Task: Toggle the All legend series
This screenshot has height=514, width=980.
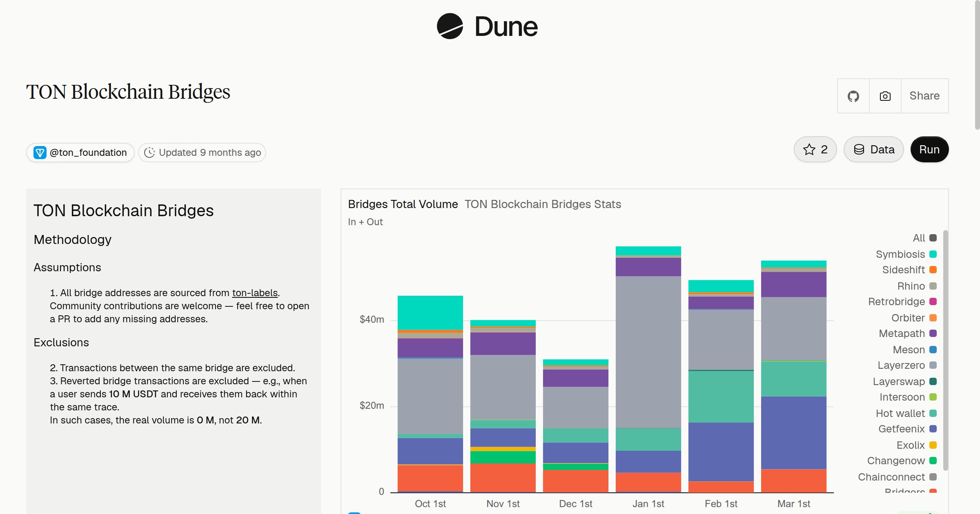Action: click(x=924, y=238)
